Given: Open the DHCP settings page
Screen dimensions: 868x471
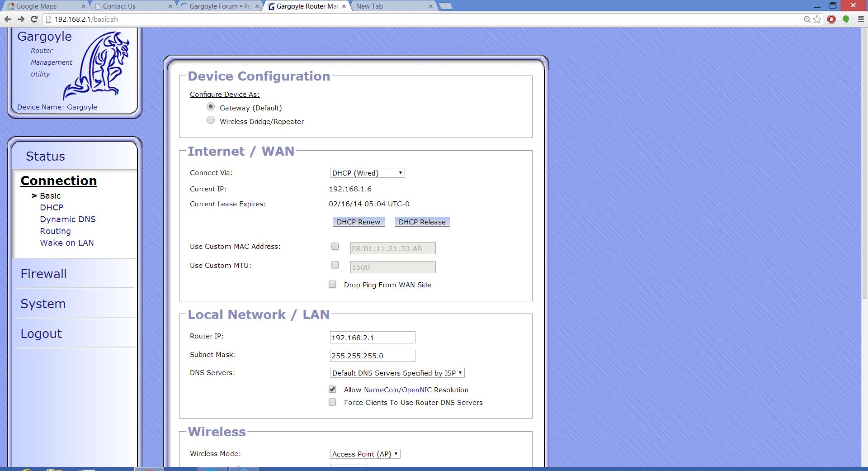Looking at the screenshot, I should click(x=52, y=207).
